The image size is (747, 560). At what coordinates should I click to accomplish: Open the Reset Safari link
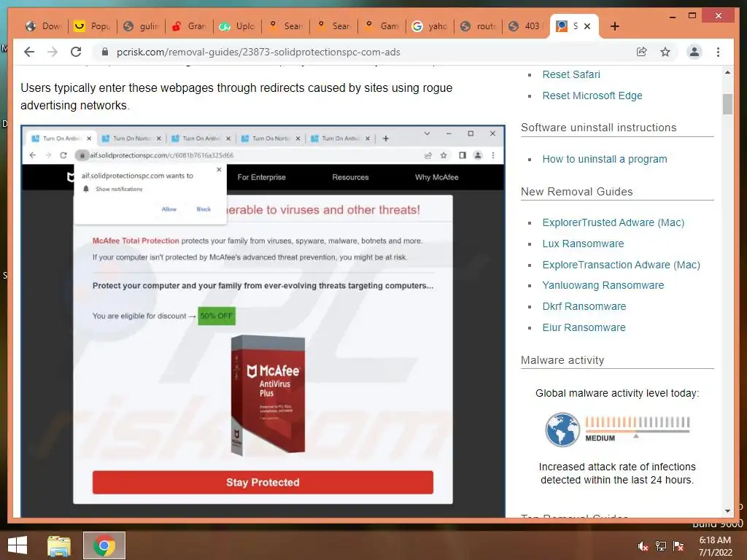click(570, 74)
